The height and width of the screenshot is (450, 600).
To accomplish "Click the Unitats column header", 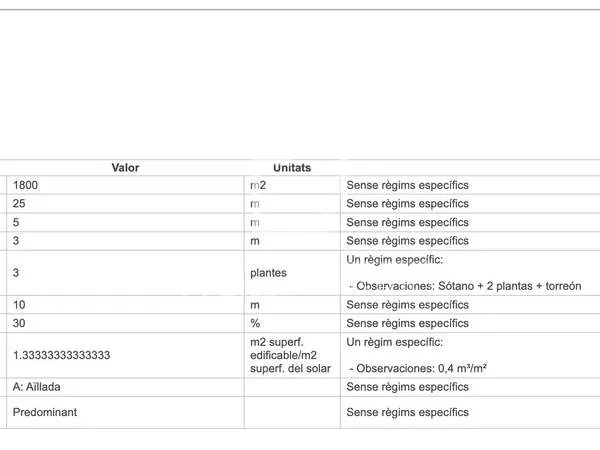I will point(292,168).
